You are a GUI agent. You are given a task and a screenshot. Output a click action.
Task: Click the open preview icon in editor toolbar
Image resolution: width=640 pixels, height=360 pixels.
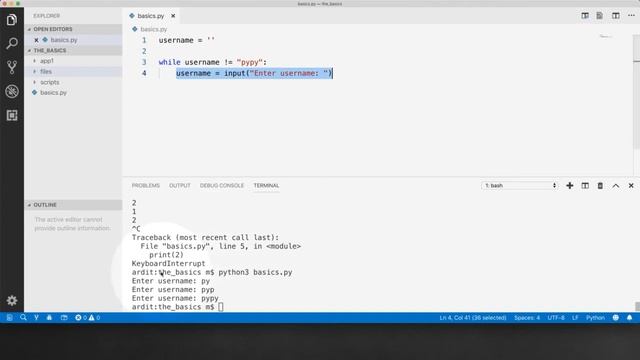tap(600, 16)
